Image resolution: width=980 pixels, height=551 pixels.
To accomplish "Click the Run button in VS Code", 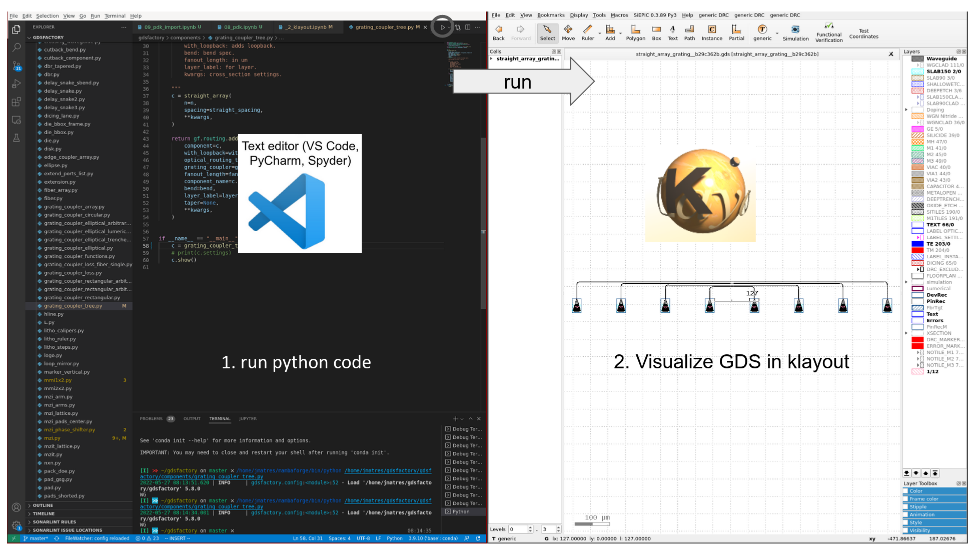I will pos(442,27).
